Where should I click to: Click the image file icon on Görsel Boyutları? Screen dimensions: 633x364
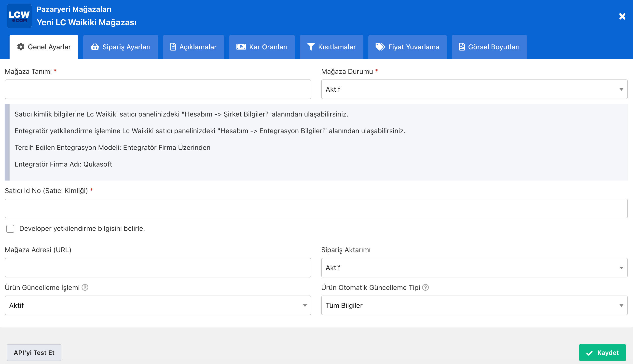462,47
